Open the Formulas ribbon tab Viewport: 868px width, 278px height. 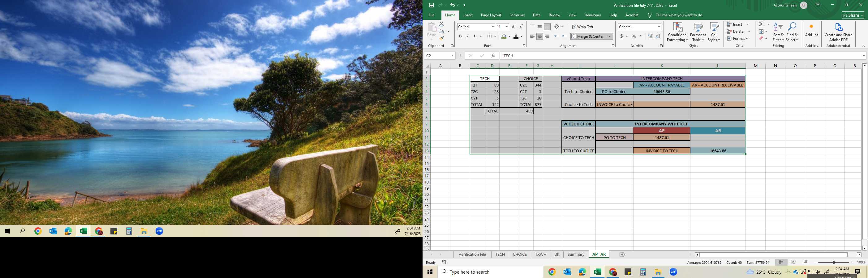517,15
